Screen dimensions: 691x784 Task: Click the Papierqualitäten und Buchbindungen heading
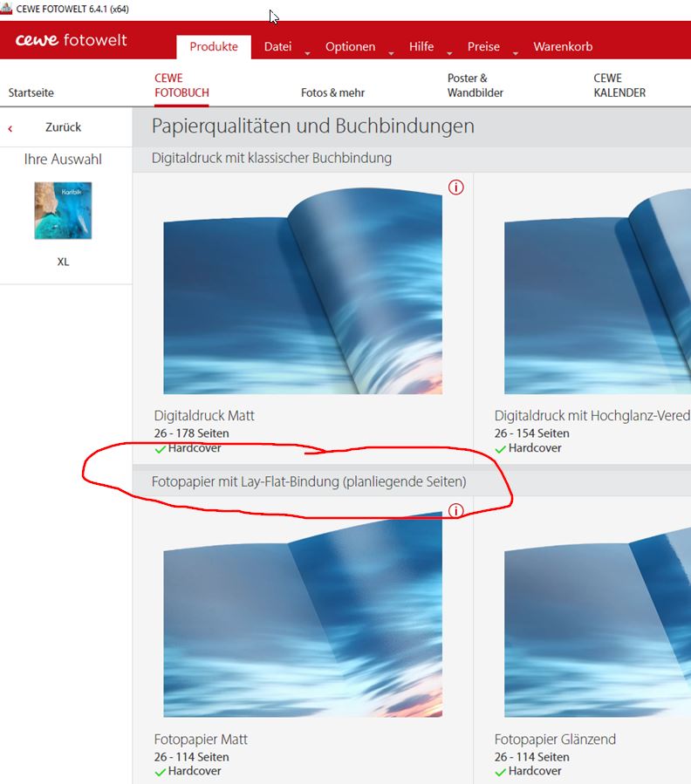pos(312,126)
